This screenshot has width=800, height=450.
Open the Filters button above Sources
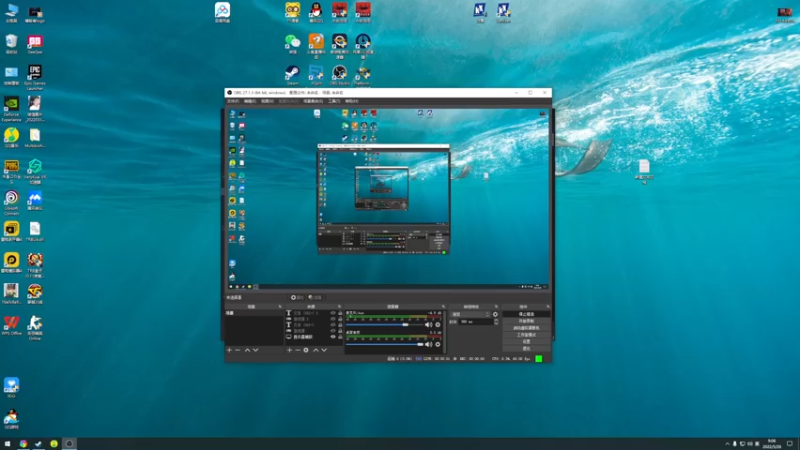(315, 297)
